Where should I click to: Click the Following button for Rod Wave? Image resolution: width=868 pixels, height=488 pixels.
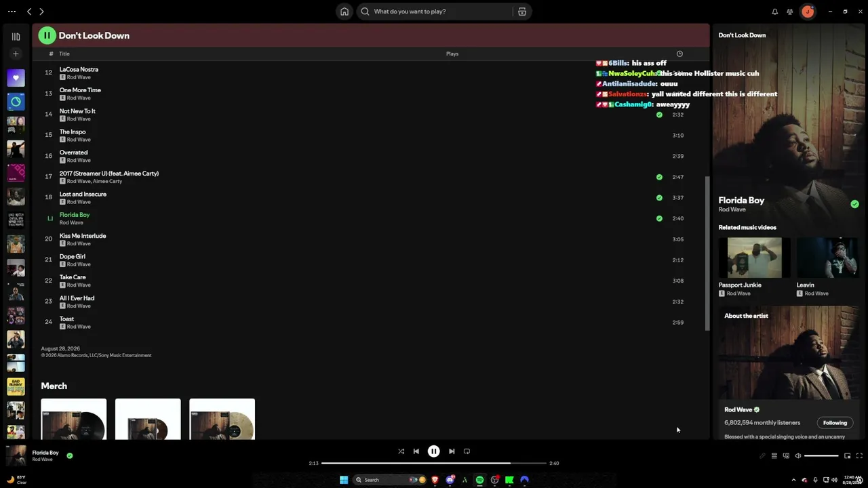tap(835, 423)
